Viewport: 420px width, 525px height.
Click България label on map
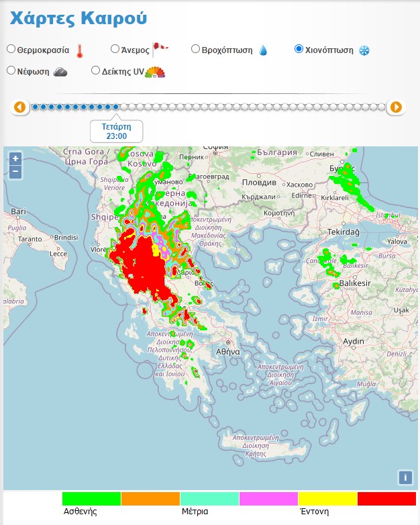[x=277, y=152]
